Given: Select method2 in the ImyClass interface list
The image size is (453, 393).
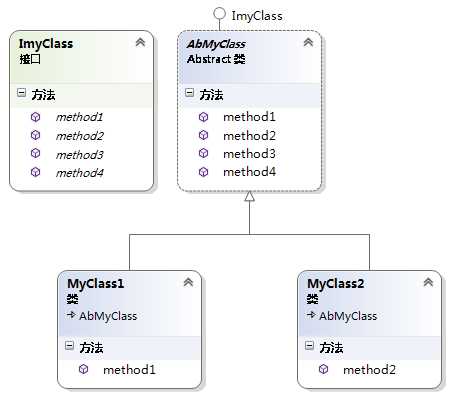Looking at the screenshot, I should (80, 136).
